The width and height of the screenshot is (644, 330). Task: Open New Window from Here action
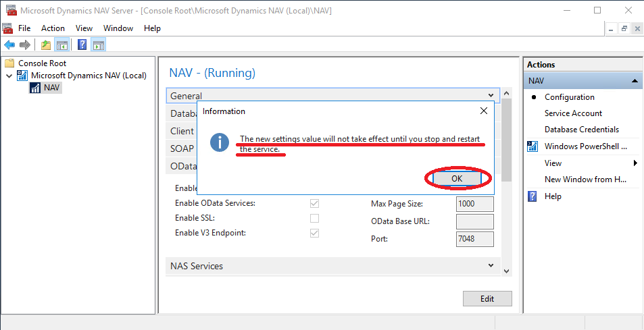[585, 179]
